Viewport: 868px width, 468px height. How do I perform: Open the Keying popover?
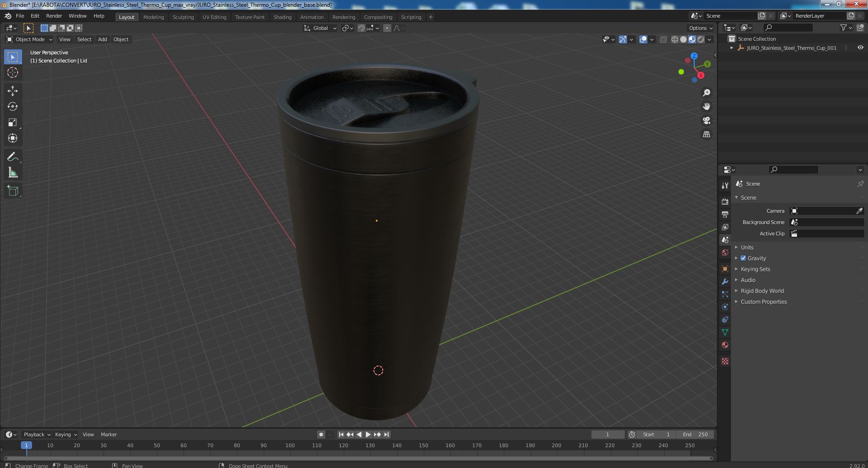point(66,435)
